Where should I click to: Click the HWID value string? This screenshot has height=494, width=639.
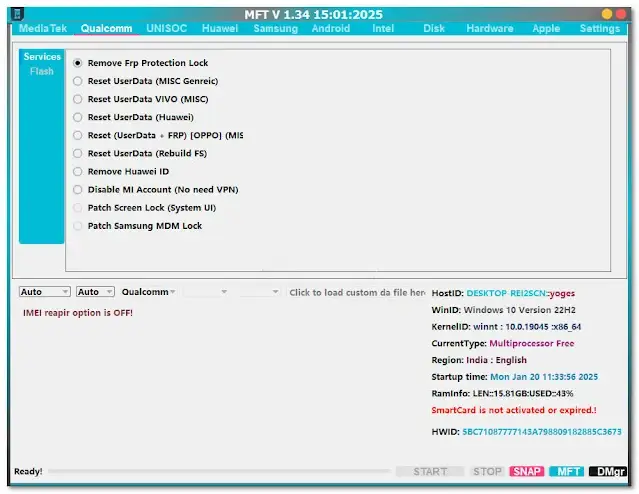[542, 432]
